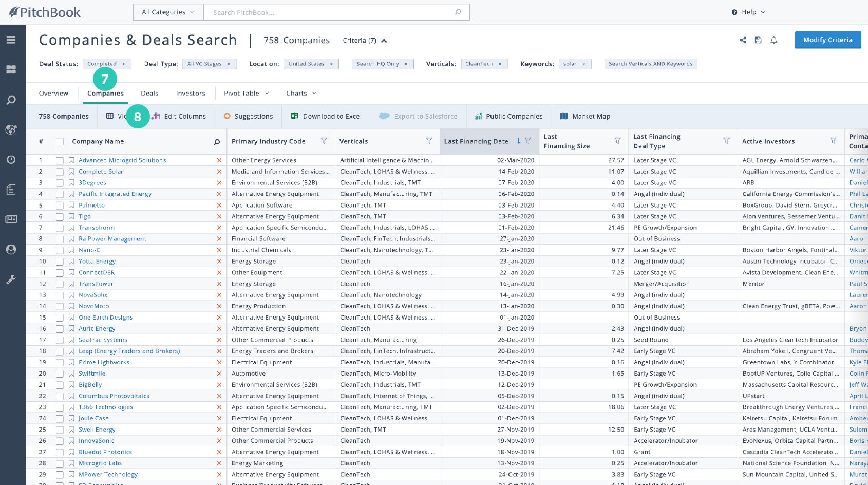Filter the Primary Industry Code column
Screen dimensions: 868x485
point(324,141)
